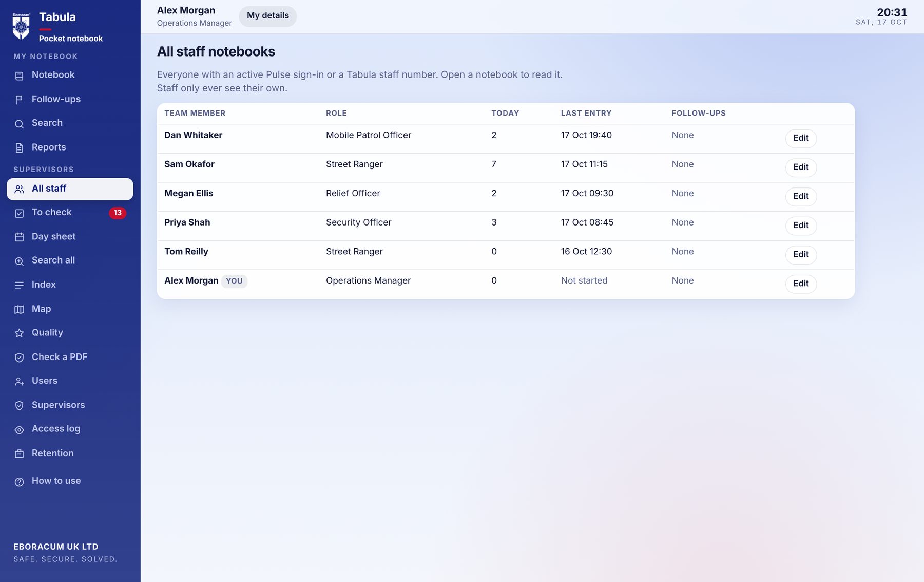Click the Check a PDF shield icon

(x=19, y=358)
